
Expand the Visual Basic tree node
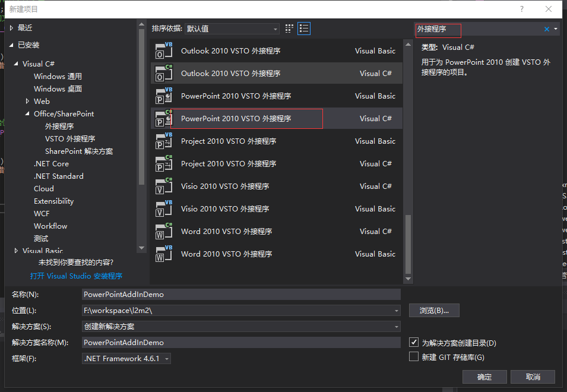(x=16, y=250)
